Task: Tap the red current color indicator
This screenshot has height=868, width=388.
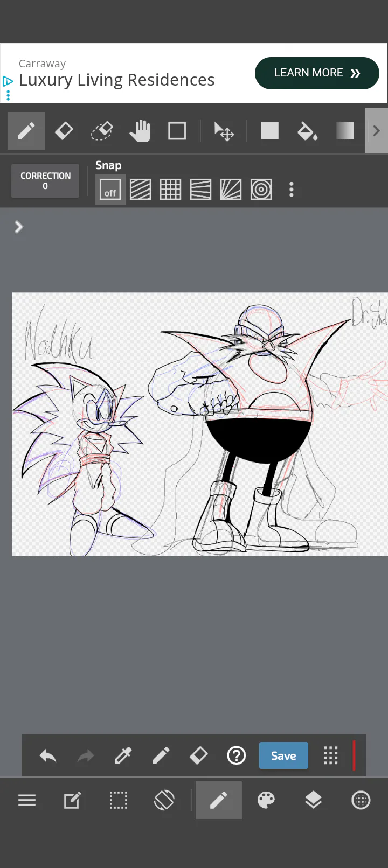Action: 354,755
